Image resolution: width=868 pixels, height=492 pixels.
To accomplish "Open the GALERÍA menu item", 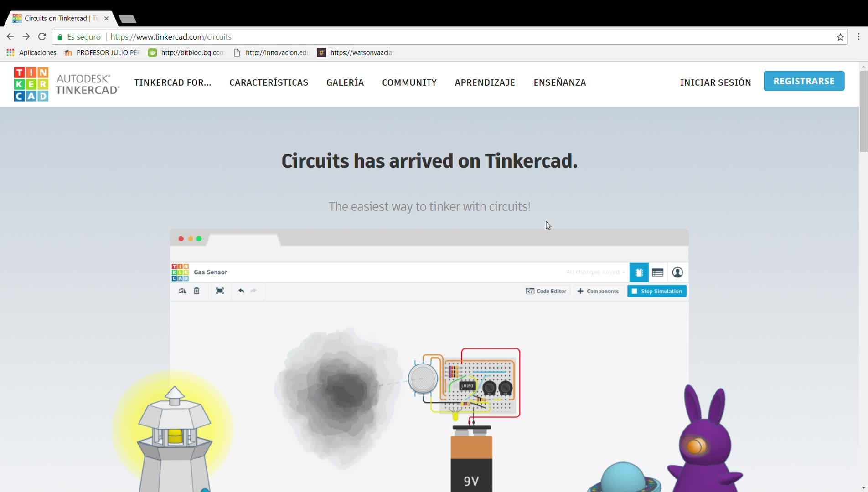I will [345, 82].
